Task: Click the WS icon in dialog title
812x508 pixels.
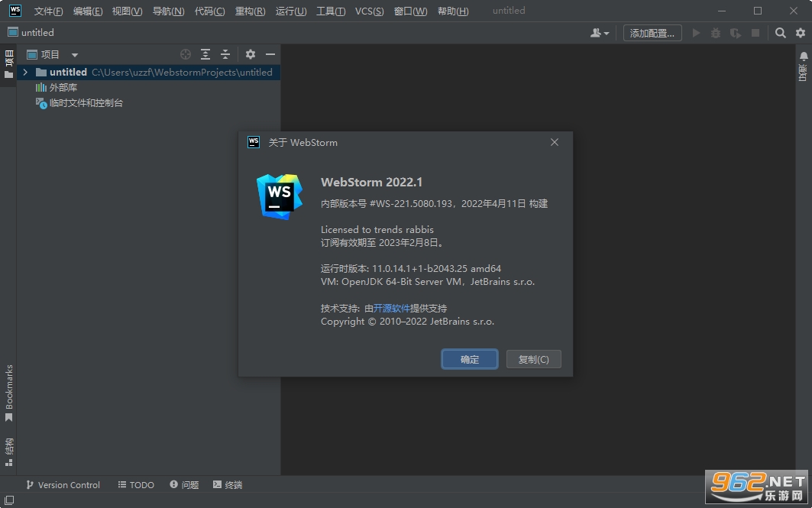Action: [x=254, y=142]
